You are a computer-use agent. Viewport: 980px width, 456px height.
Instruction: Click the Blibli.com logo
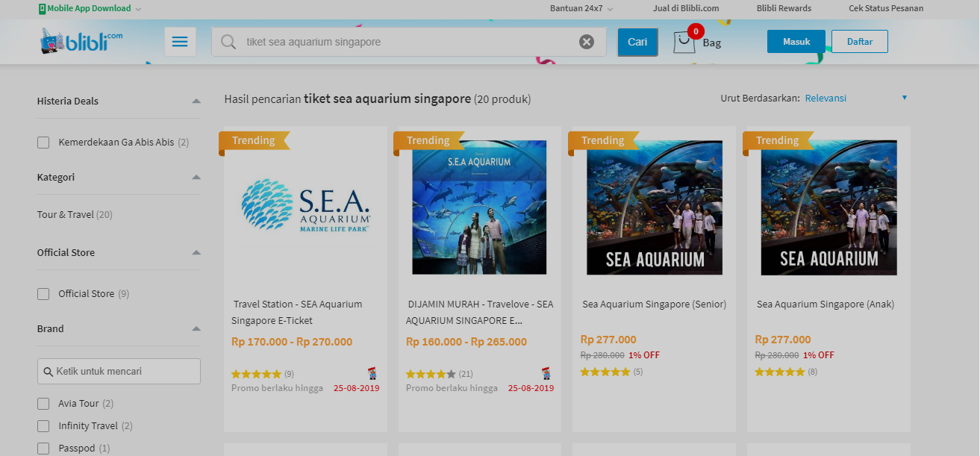[x=81, y=42]
